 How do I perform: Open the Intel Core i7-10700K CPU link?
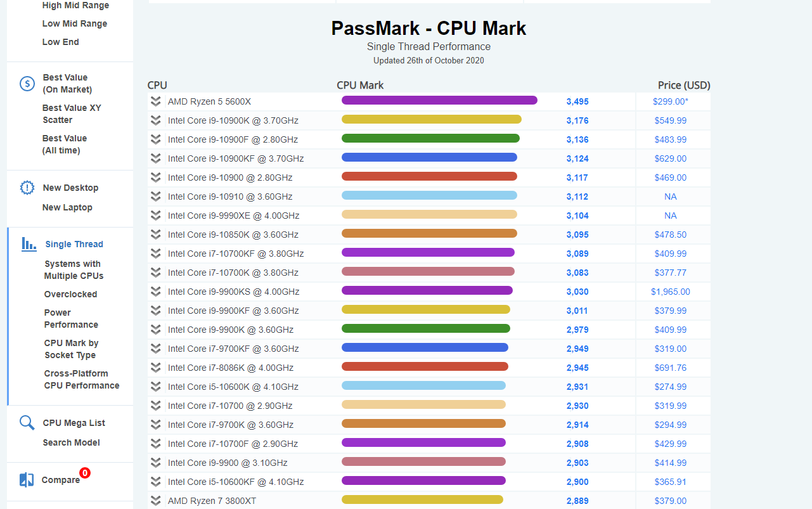point(233,273)
